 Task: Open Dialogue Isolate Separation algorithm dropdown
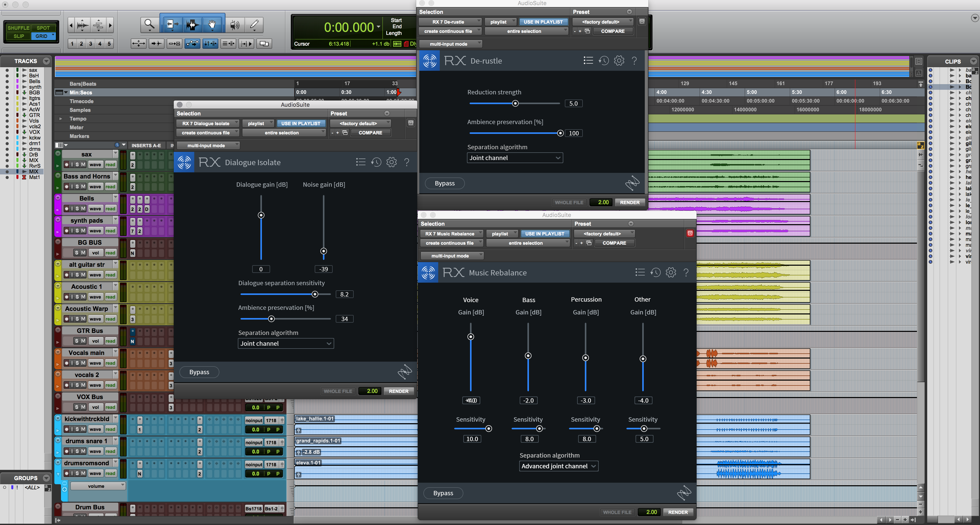(x=286, y=343)
